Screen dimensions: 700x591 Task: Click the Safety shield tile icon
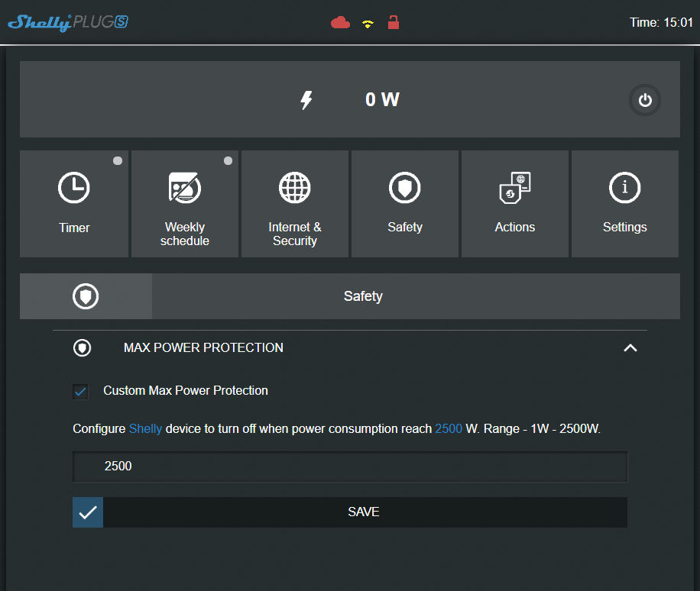[404, 188]
